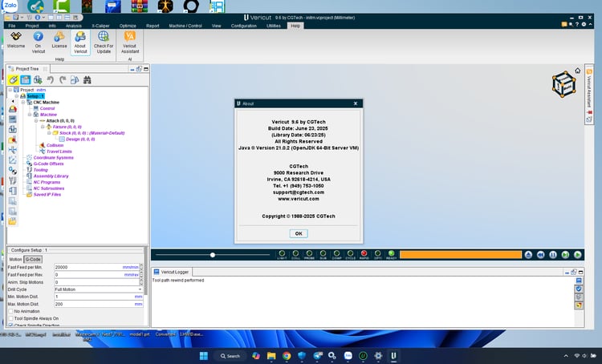Image resolution: width=602 pixels, height=364 pixels.
Task: Click the folder icon at bottom of left vertical toolbar
Action: (12, 221)
